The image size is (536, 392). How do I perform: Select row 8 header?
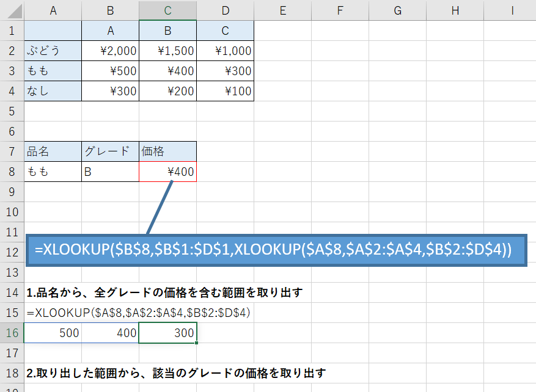(11, 172)
